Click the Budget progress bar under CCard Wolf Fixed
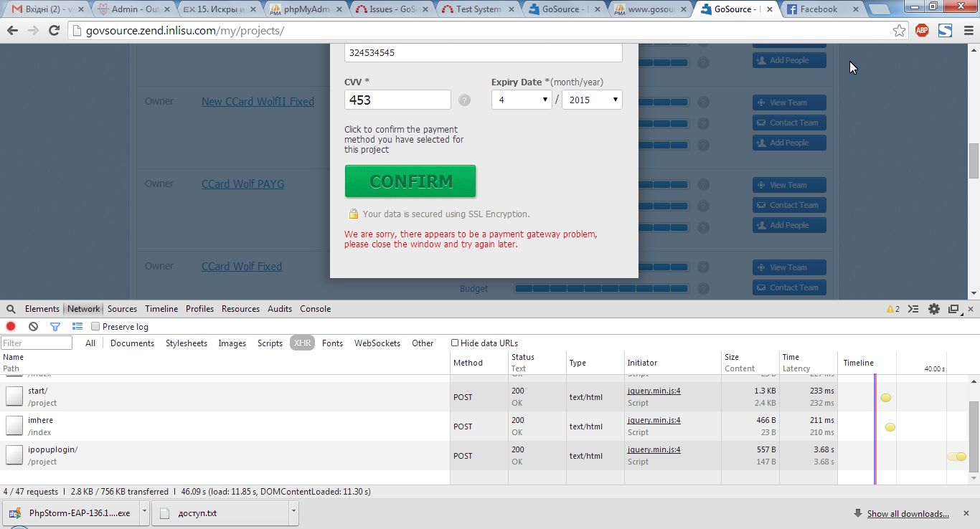The width and height of the screenshot is (980, 529). pyautogui.click(x=602, y=289)
